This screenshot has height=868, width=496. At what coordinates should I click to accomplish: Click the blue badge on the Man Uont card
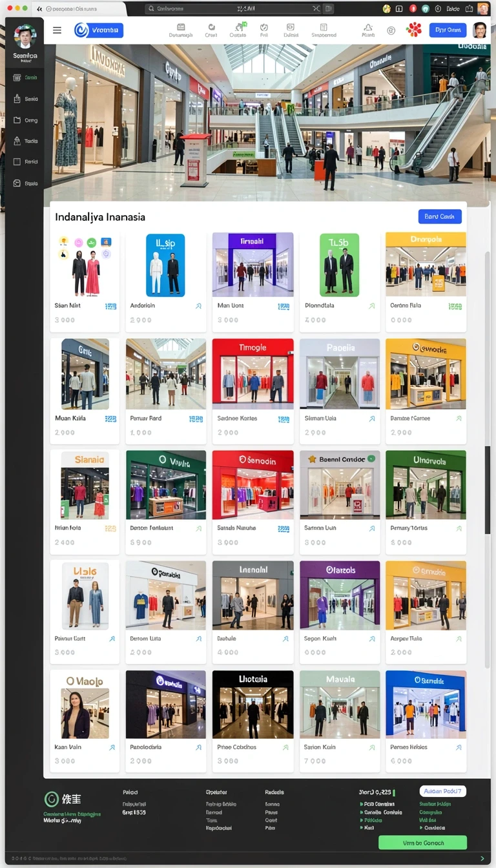(284, 306)
